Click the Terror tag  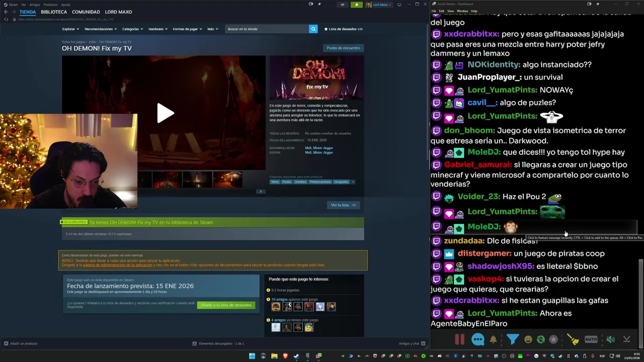[x=275, y=182]
